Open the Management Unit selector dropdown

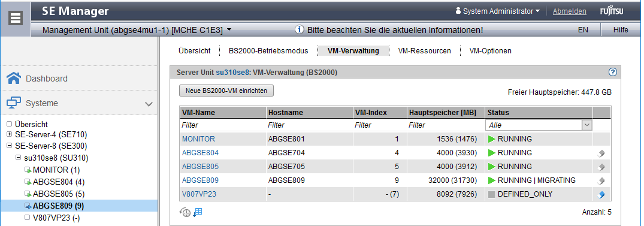tap(137, 30)
